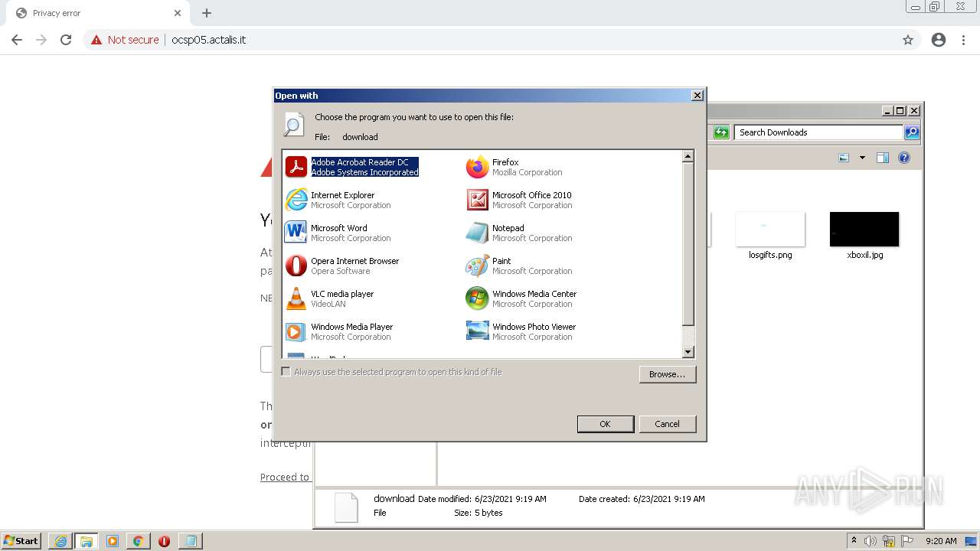
Task: Open the file explorer taskbar icon
Action: click(x=87, y=541)
